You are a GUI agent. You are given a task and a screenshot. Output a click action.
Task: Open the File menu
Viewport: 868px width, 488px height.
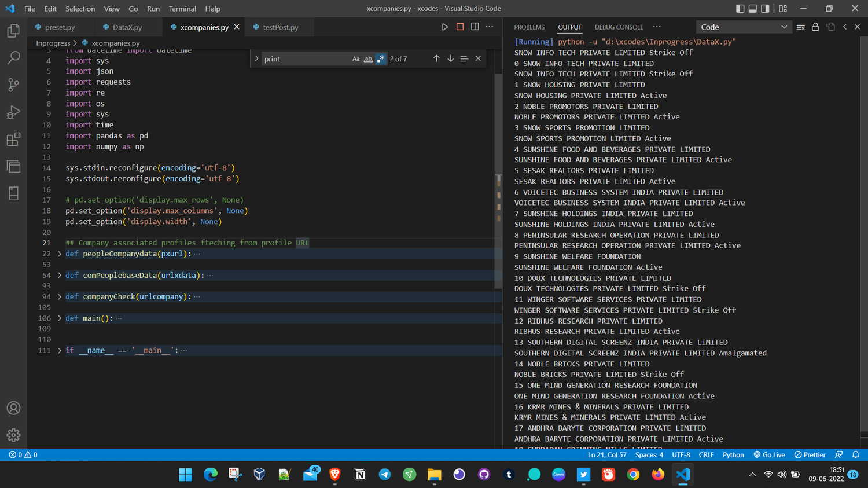(30, 9)
